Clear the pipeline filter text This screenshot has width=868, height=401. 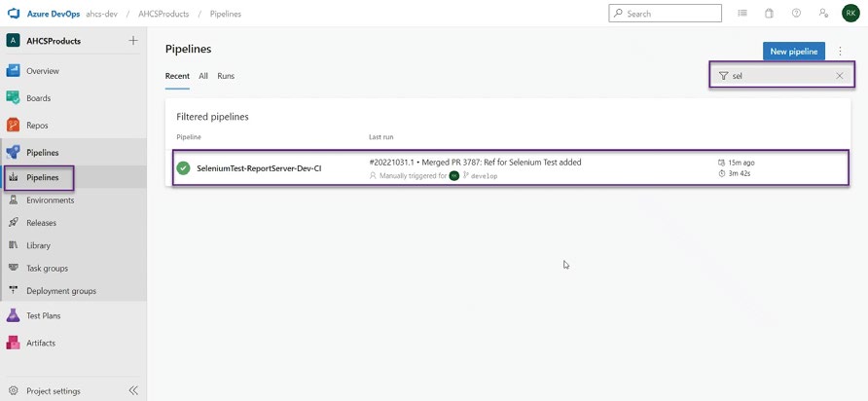click(840, 76)
